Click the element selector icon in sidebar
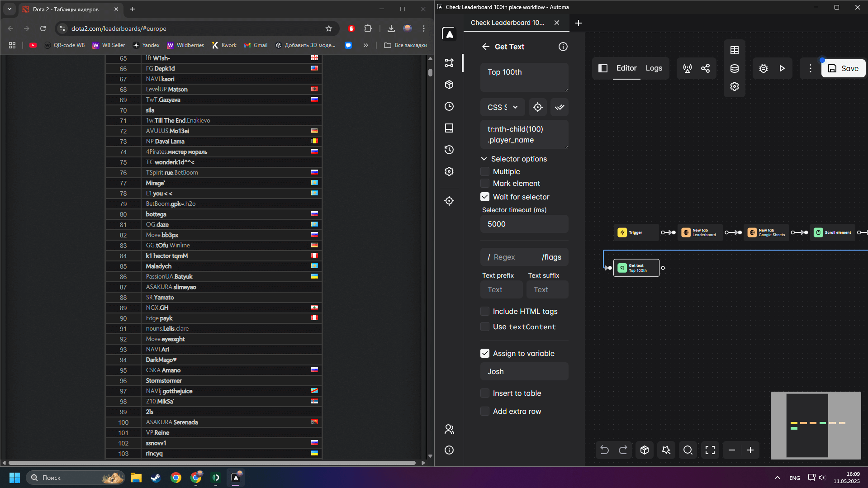This screenshot has height=488, width=868. pyautogui.click(x=449, y=201)
